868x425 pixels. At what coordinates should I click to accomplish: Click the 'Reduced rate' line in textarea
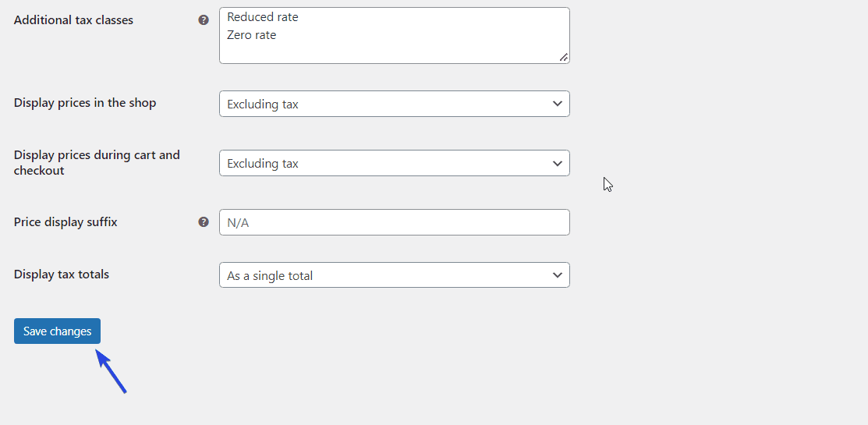(x=262, y=17)
